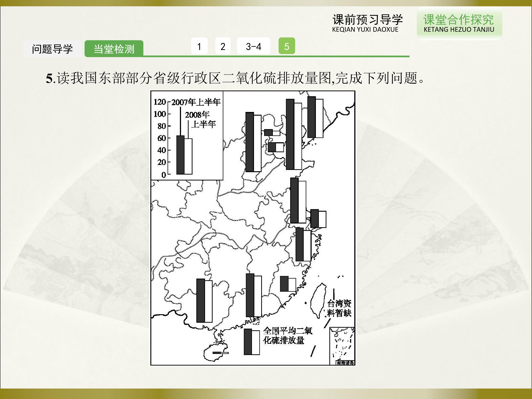Viewport: 532px width, 399px height.
Task: Click the legend's 2007 dark bar
Action: (180, 155)
